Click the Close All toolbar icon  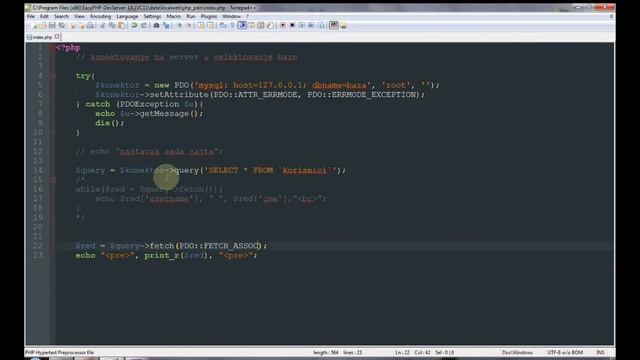coord(81,25)
